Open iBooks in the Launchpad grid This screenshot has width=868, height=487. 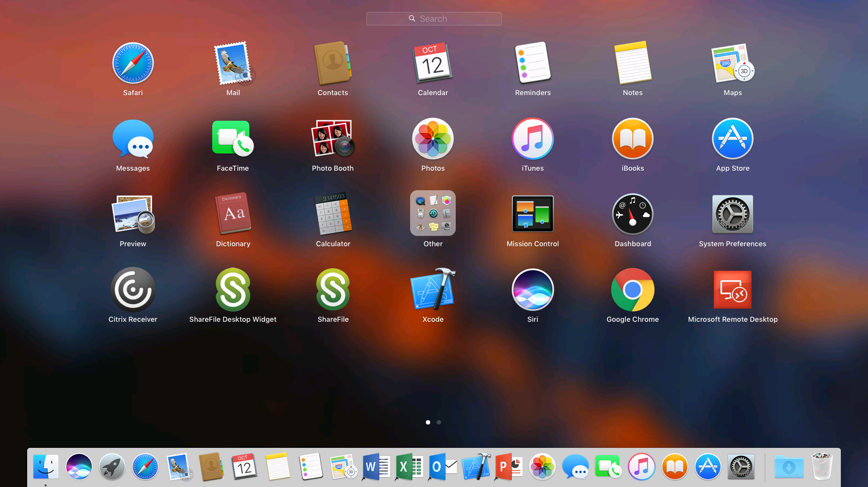633,139
